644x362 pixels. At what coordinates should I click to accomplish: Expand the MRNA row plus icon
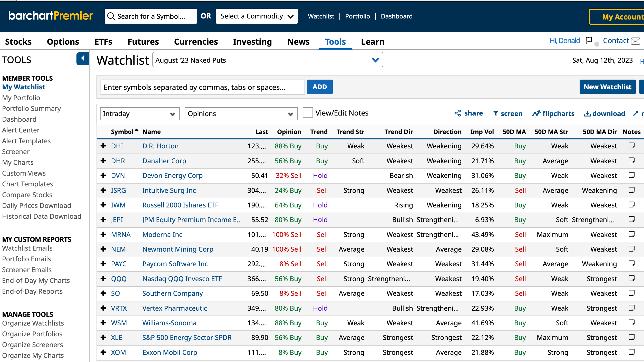pyautogui.click(x=103, y=234)
